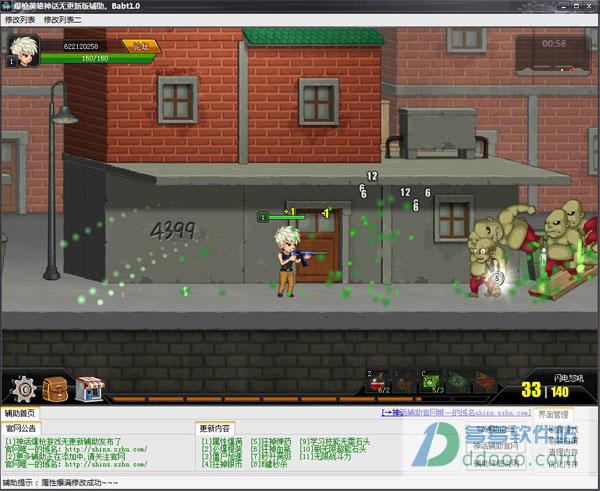This screenshot has height=491, width=600.
Task: Minimize the Babt1.0 assistant window
Action: pyautogui.click(x=563, y=6)
